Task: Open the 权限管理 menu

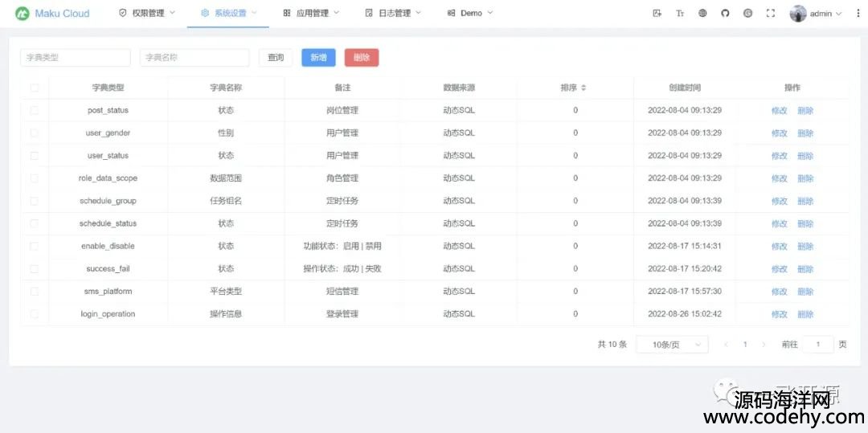Action: pos(147,14)
